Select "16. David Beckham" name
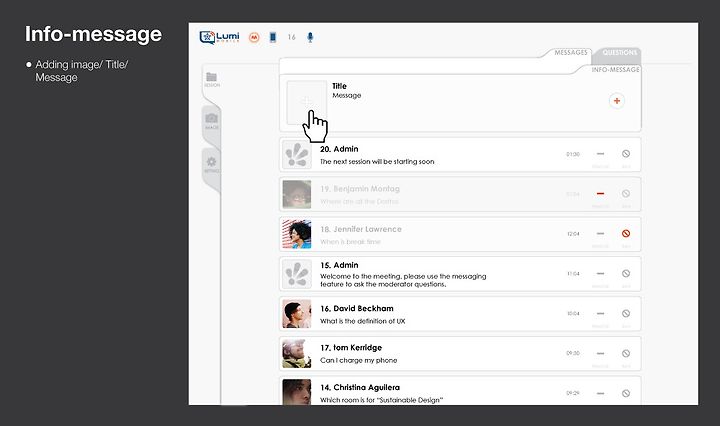The image size is (720, 426). [357, 308]
